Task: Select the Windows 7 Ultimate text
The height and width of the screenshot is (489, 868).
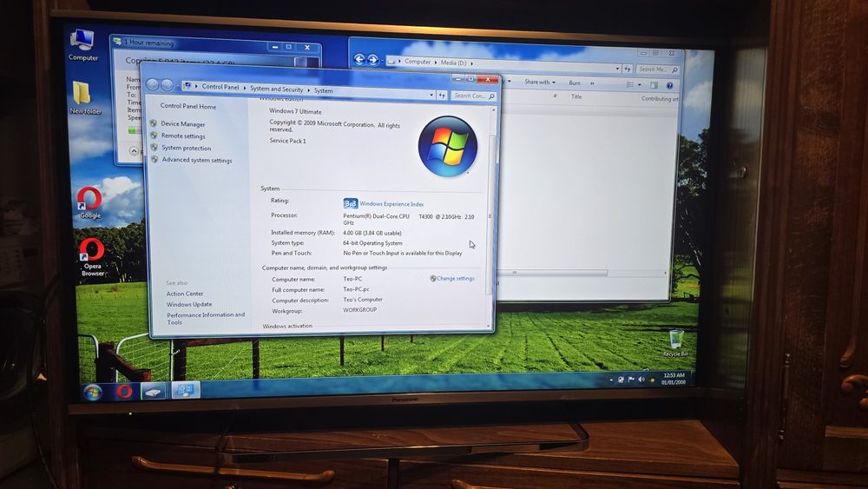Action: coord(295,111)
